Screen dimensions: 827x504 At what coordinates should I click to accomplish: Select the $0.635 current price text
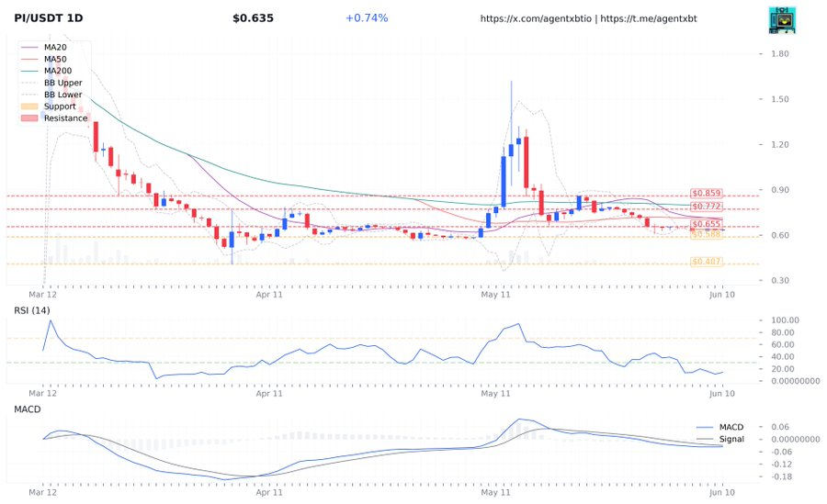(254, 18)
